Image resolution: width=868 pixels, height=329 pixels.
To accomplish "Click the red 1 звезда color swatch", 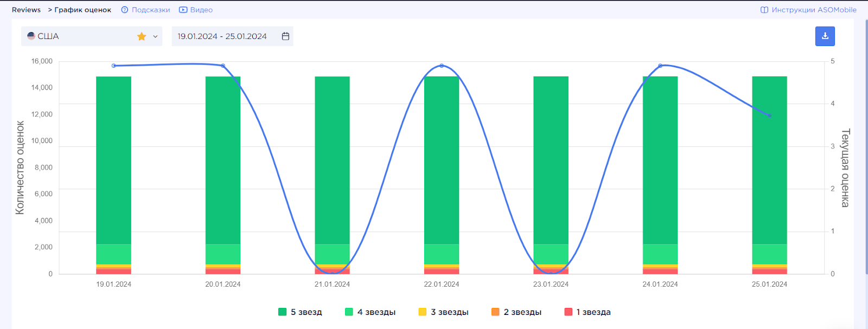I will click(569, 312).
